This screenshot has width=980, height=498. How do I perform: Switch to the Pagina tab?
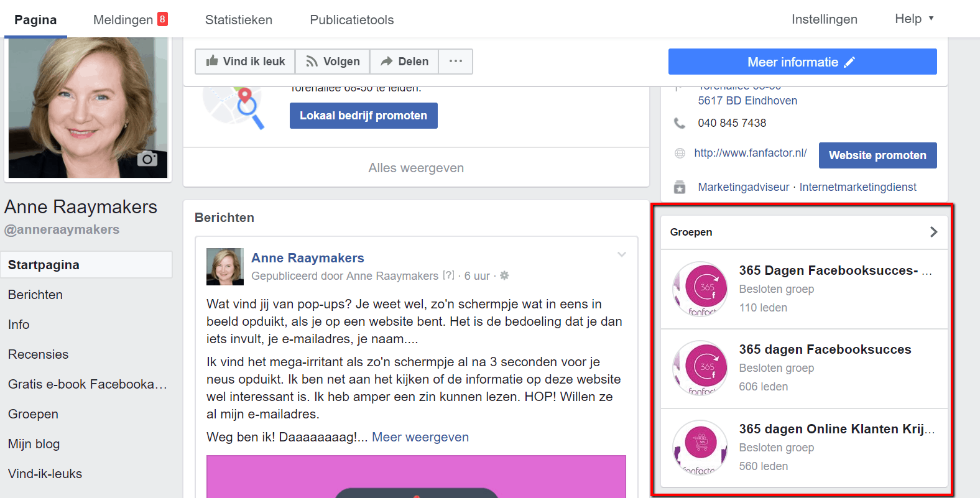click(35, 20)
